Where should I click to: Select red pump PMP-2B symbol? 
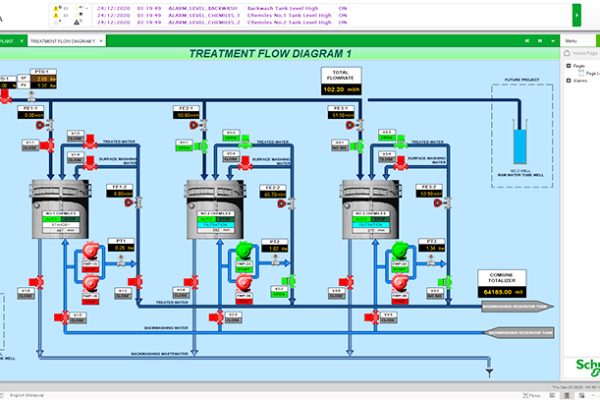pos(244,283)
